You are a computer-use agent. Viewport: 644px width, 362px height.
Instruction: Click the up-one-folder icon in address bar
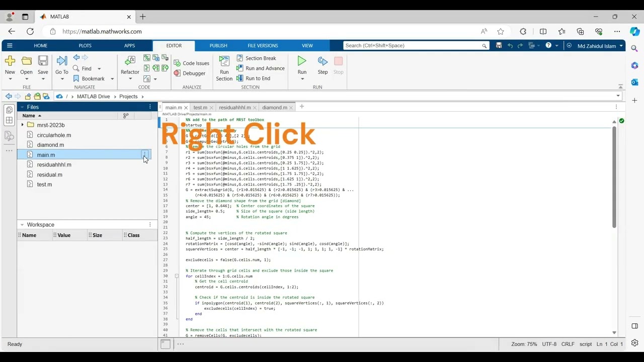[28, 97]
